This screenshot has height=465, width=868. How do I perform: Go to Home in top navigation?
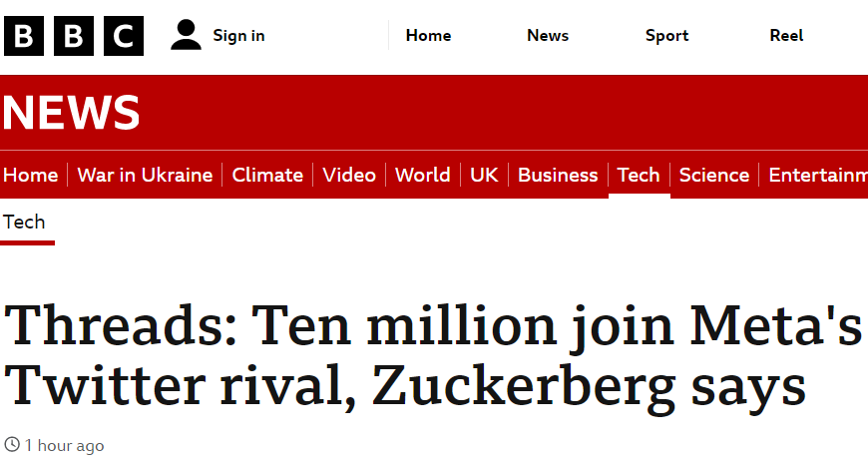(428, 36)
